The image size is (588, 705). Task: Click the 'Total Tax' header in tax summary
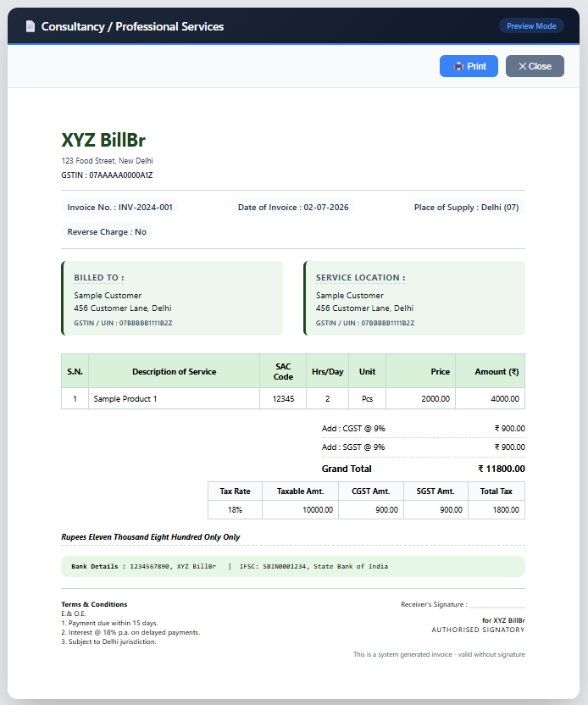[x=496, y=491]
